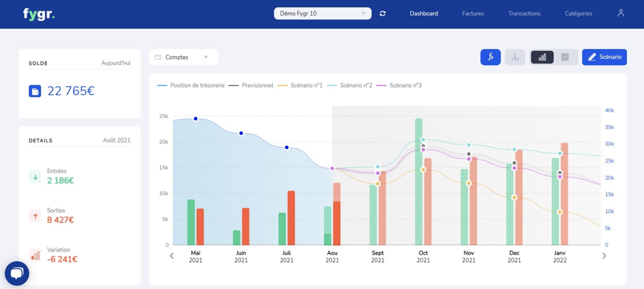
Task: Open the chat support bubble
Action: (x=17, y=273)
